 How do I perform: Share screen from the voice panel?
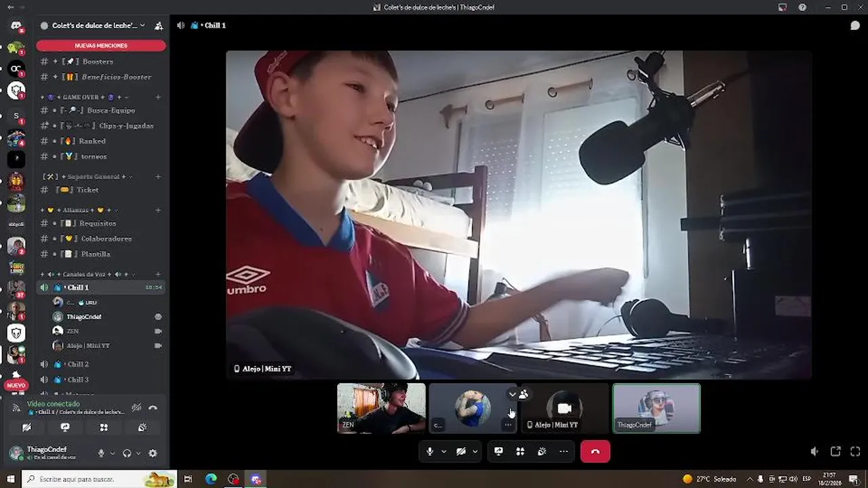[65, 428]
